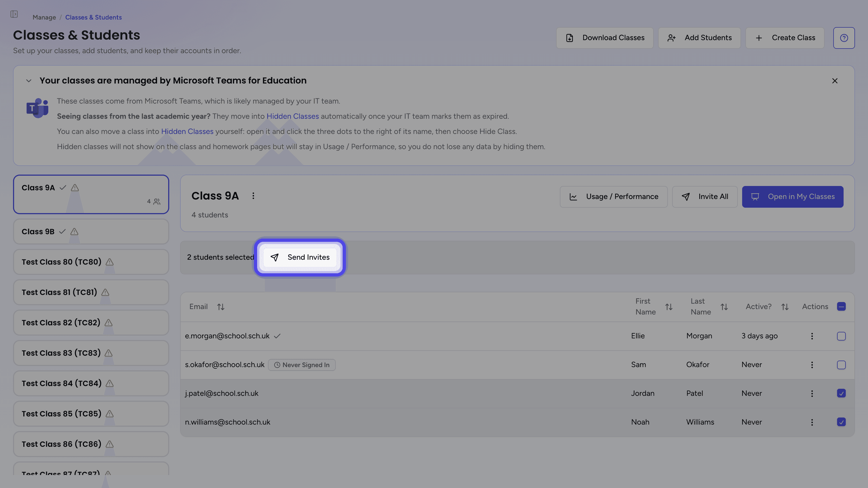Click warning triangle on Test Class 80

110,262
